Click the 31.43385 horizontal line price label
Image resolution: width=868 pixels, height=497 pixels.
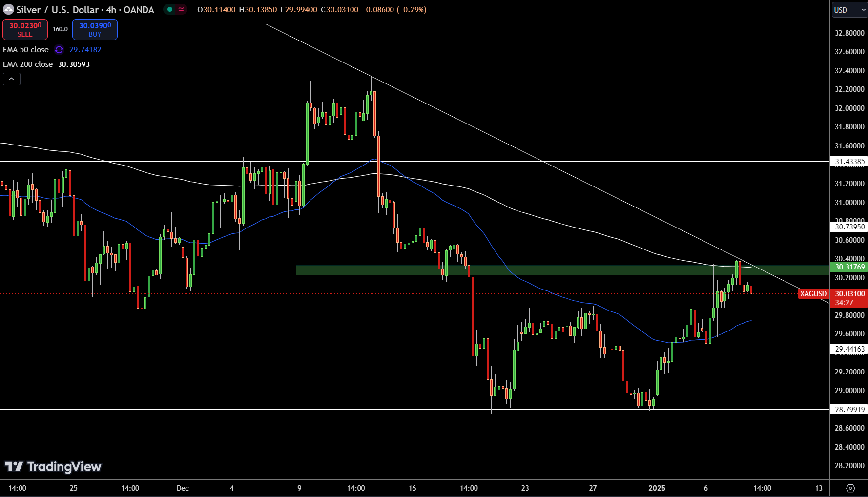(x=849, y=162)
